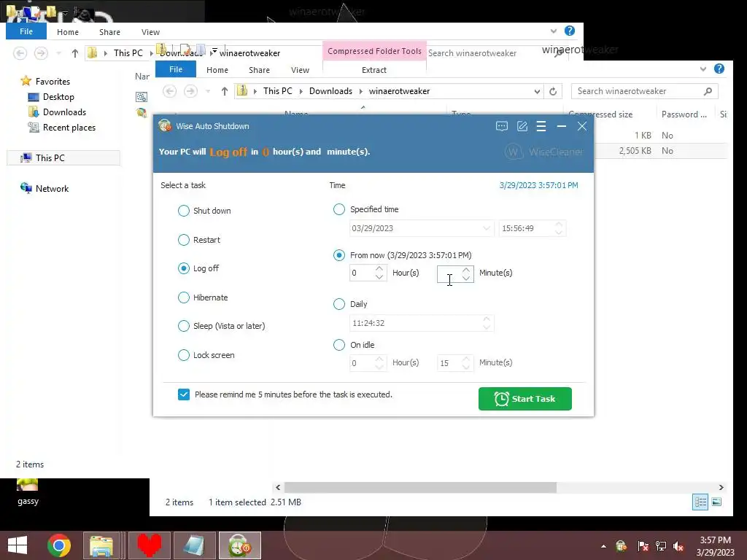Click the This PC breadcrumb in front window

coord(278,91)
